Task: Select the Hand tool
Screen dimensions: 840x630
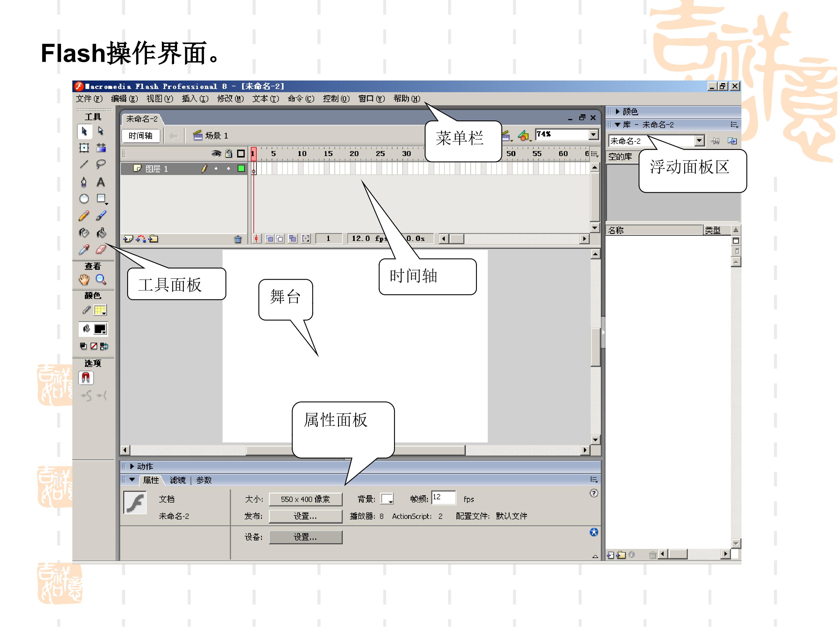Action: pos(84,280)
